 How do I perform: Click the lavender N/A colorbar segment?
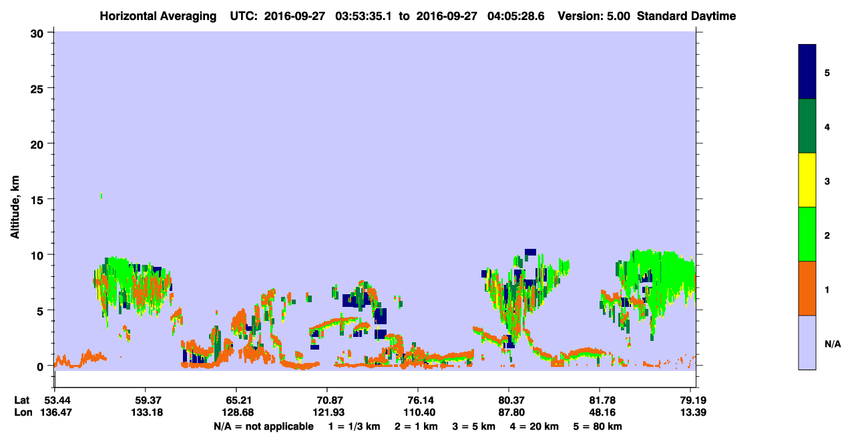pos(807,342)
